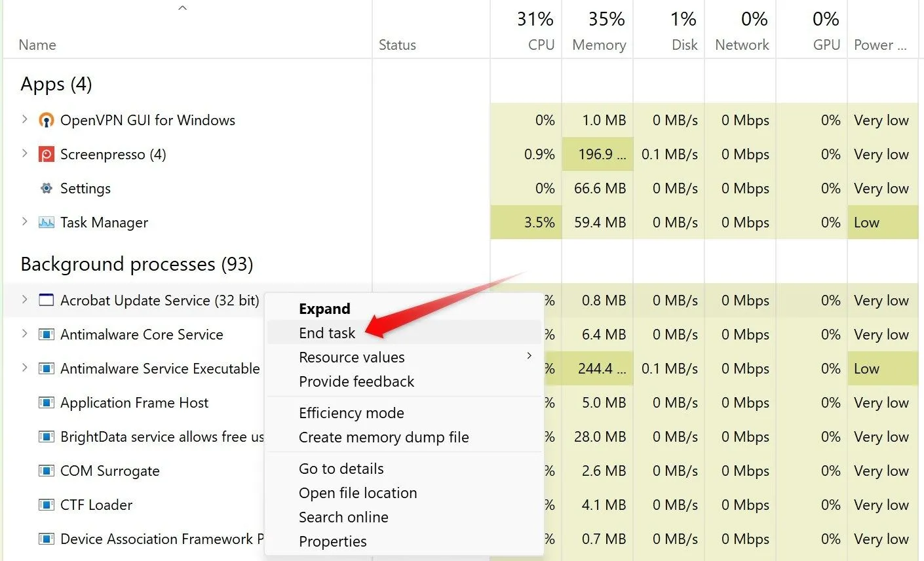Expand the OpenVPN GUI process tree

[x=24, y=120]
